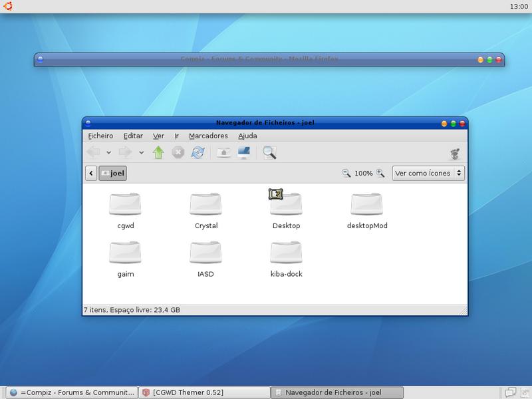532x399 pixels.
Task: Select the Crystal folder icon
Action: tap(205, 204)
